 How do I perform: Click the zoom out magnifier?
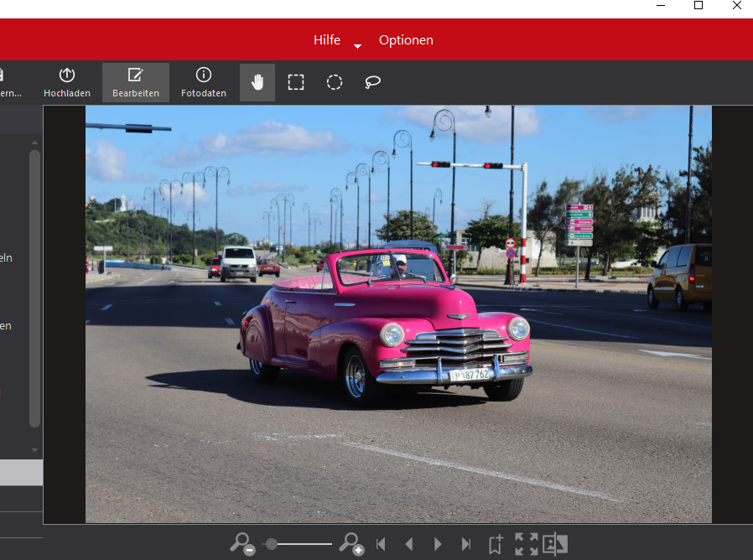[x=241, y=544]
